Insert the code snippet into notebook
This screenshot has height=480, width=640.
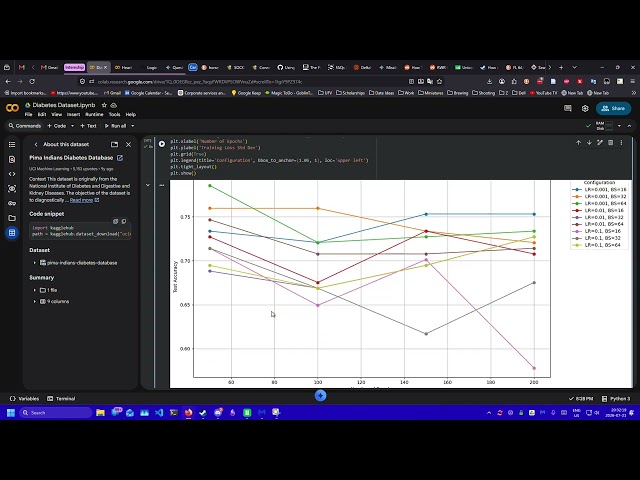click(116, 221)
